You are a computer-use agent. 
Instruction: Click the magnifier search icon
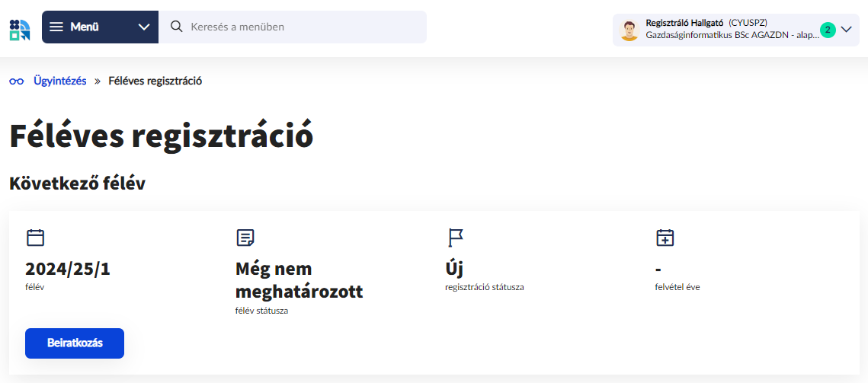tap(177, 27)
